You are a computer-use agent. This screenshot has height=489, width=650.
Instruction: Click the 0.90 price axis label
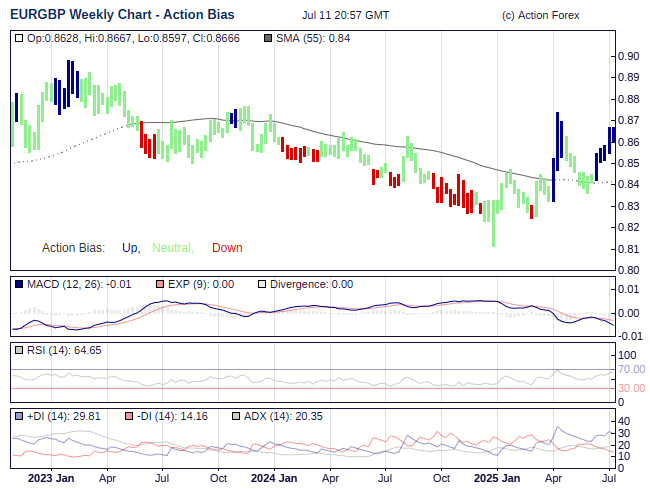[x=628, y=56]
